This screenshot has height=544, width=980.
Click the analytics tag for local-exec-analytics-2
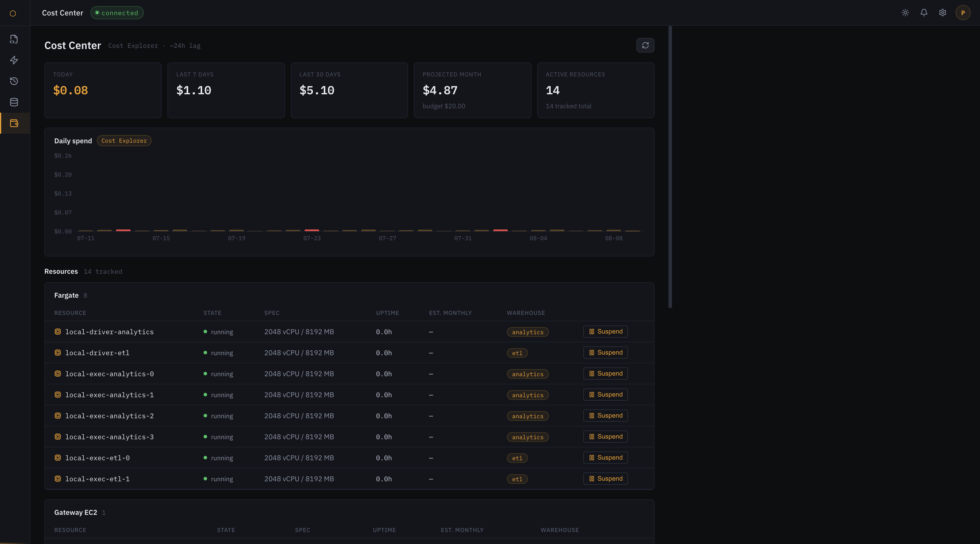click(x=528, y=416)
